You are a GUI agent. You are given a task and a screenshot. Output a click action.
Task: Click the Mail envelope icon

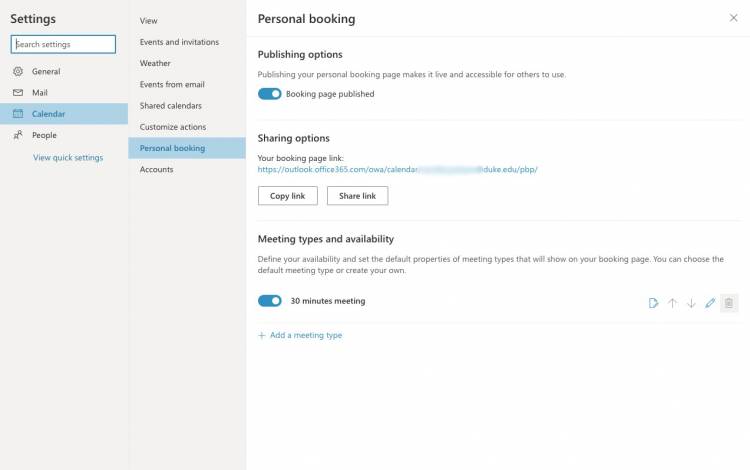18,93
